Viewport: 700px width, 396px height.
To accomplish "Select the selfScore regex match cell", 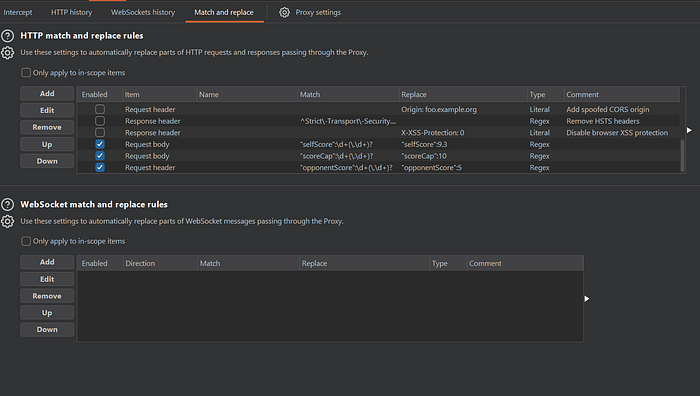I will [x=348, y=144].
